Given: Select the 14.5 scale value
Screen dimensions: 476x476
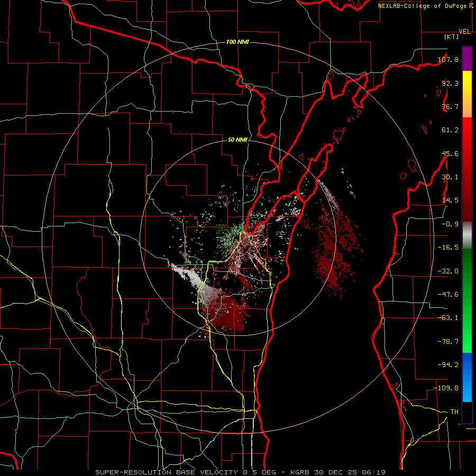Looking at the screenshot, I should coord(450,200).
